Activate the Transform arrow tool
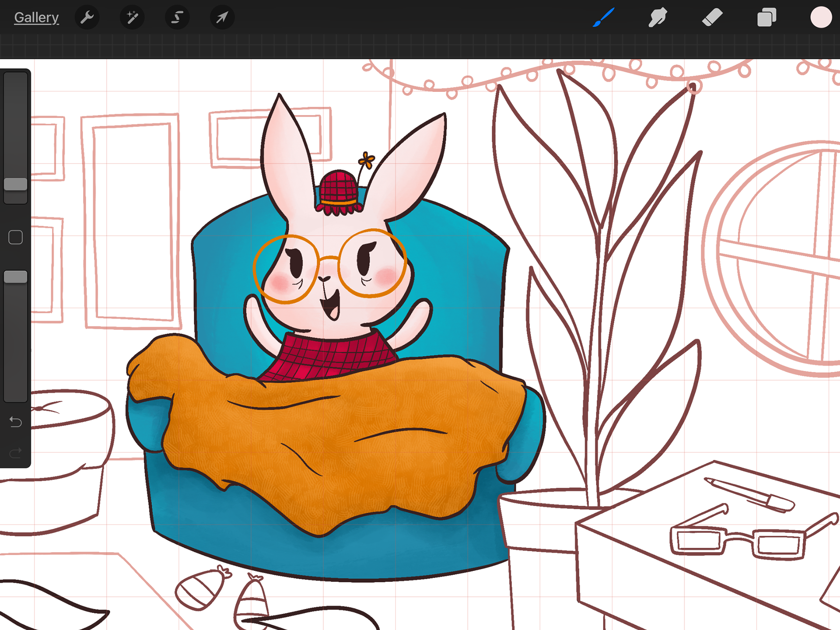840x630 pixels. click(x=222, y=17)
